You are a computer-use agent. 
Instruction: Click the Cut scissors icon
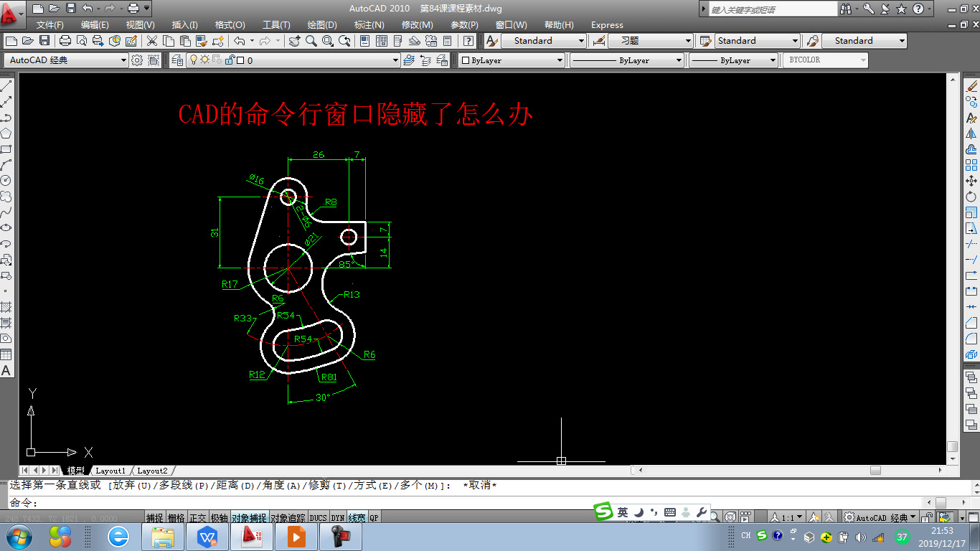point(152,41)
